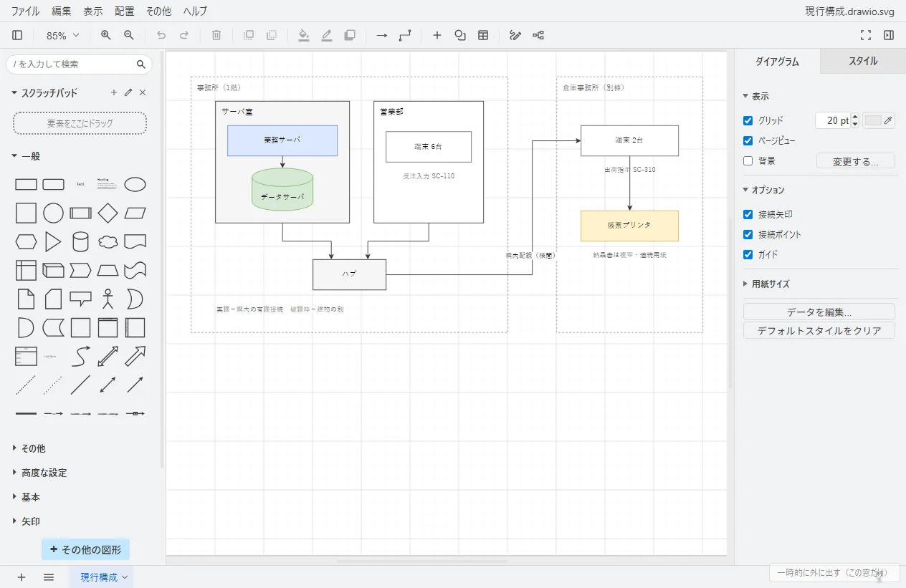Click the zoom in magnifier icon

[x=106, y=35]
